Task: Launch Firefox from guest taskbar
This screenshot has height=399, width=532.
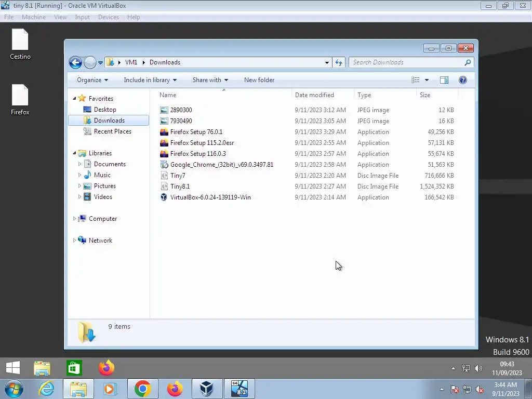Action: click(x=107, y=368)
